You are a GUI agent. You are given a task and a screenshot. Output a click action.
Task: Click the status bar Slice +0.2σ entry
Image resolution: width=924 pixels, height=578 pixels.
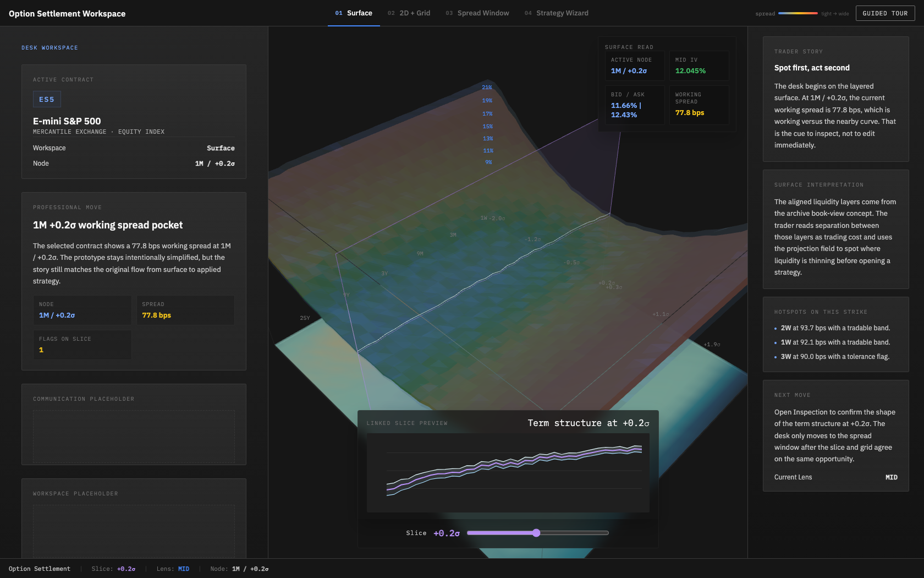coord(113,569)
